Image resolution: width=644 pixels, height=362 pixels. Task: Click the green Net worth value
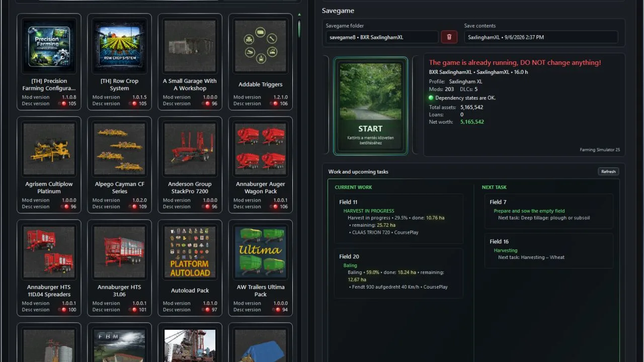(472, 122)
